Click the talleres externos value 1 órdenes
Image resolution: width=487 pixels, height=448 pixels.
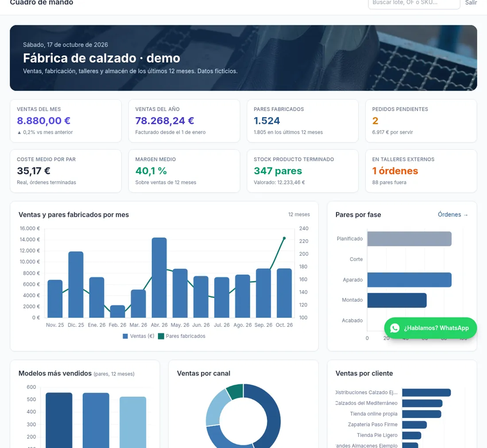395,171
